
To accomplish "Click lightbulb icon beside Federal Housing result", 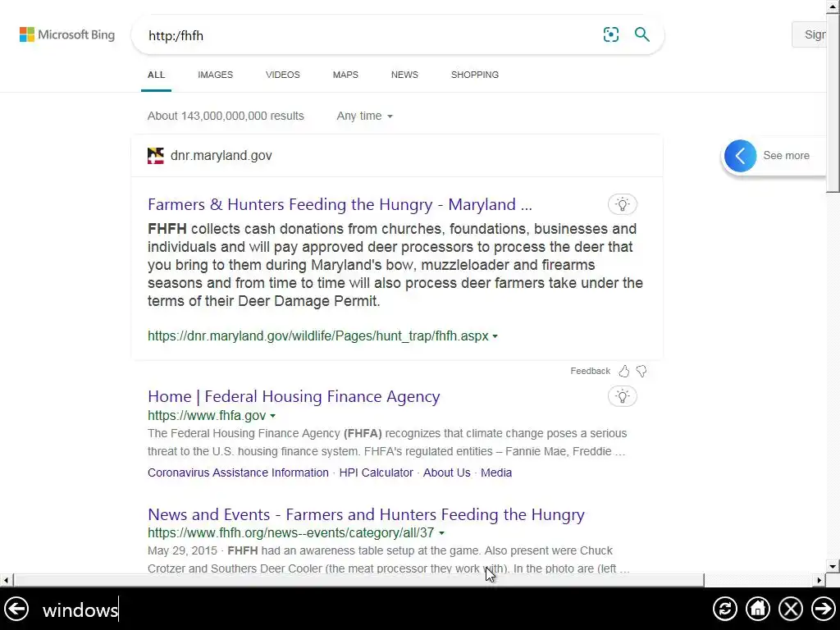I will (x=622, y=396).
